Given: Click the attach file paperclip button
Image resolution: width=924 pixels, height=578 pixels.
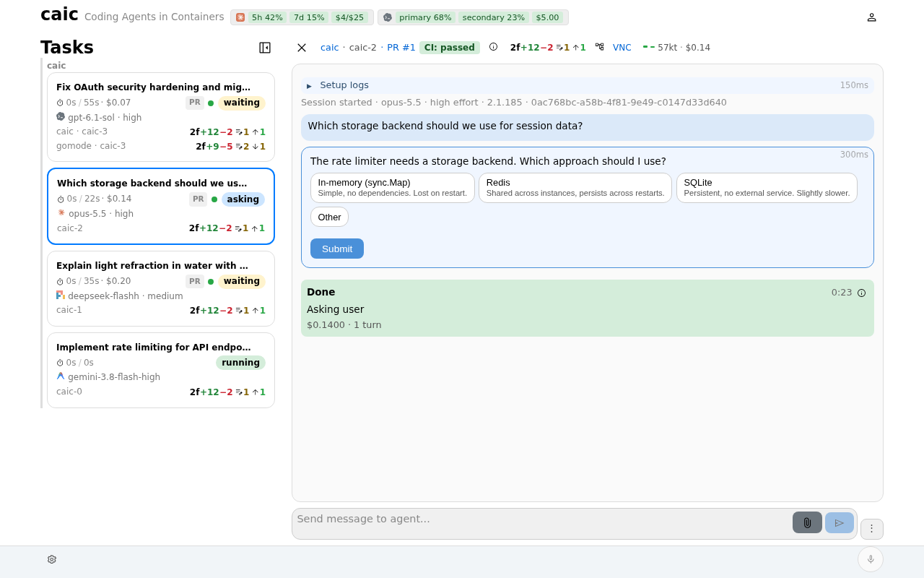Looking at the screenshot, I should pos(807,522).
